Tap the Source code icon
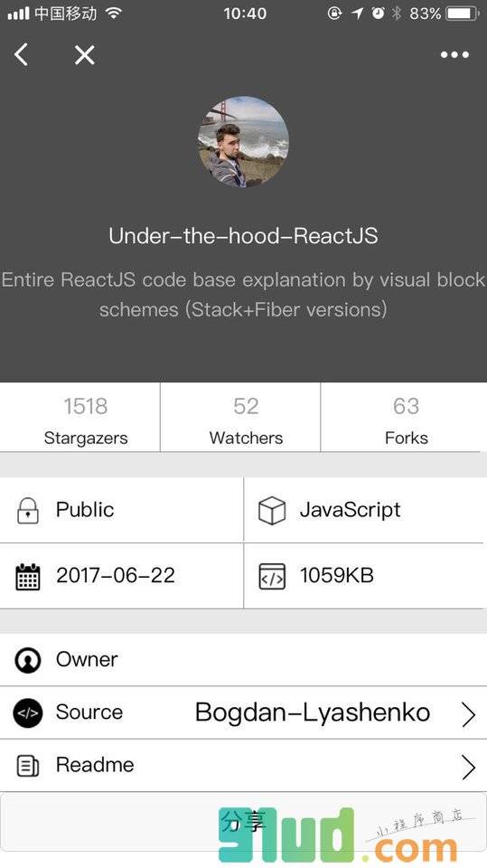 point(28,713)
